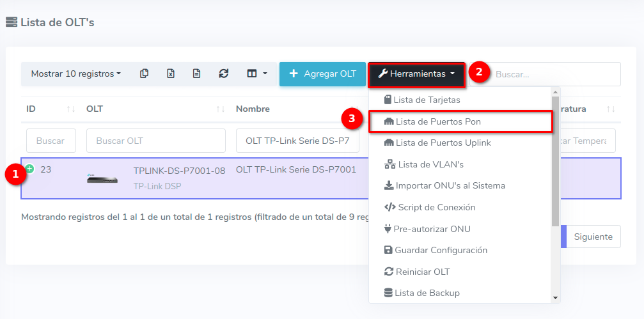Go to next page with Siguiente
This screenshot has height=319, width=644.
593,237
